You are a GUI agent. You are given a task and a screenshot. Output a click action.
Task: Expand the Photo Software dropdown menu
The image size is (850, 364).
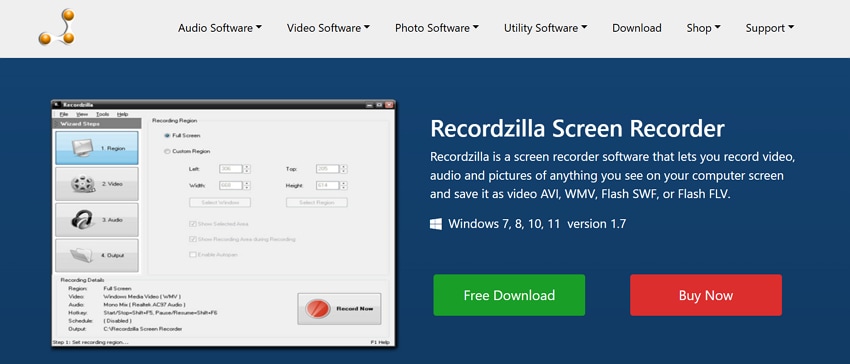pos(437,28)
